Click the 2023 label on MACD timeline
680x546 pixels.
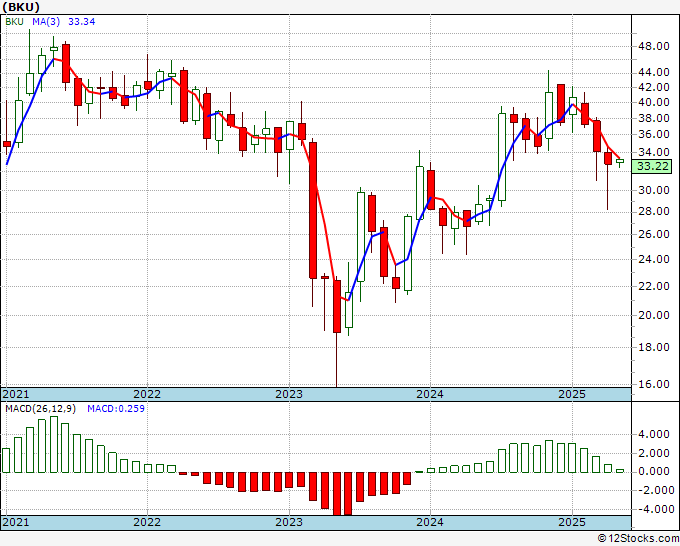[289, 522]
